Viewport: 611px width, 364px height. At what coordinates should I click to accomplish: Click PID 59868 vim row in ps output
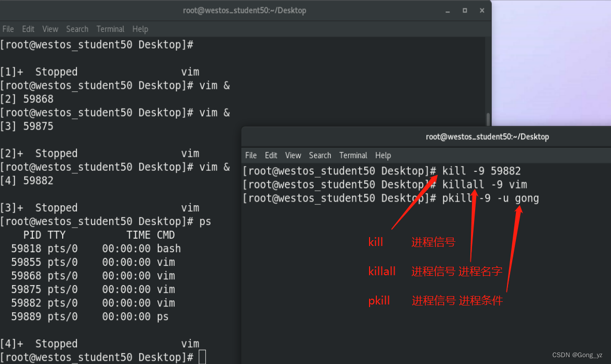click(93, 276)
